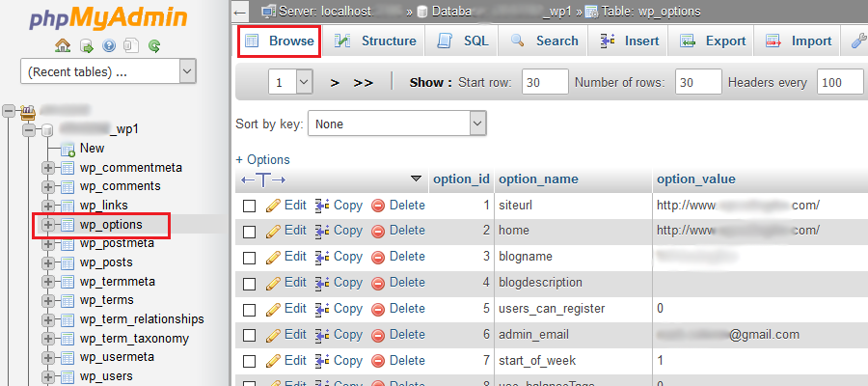Go to next page with > button
The height and width of the screenshot is (386, 868).
click(335, 83)
